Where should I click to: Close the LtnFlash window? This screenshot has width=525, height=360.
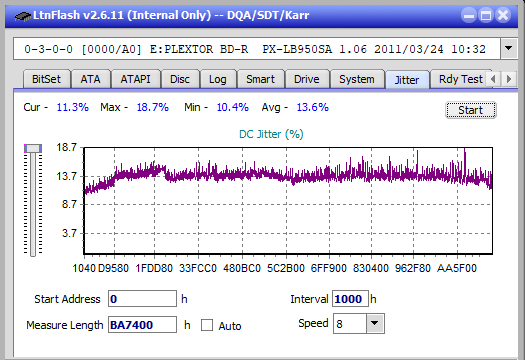(x=503, y=15)
